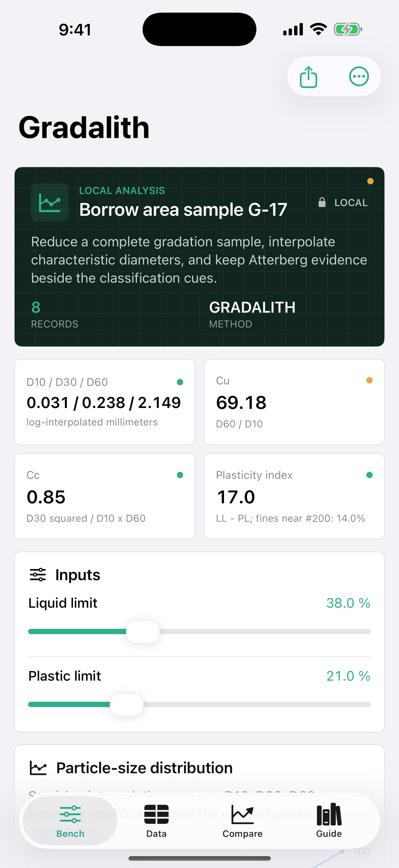Tap the 9:41 clock in status bar

tap(75, 30)
